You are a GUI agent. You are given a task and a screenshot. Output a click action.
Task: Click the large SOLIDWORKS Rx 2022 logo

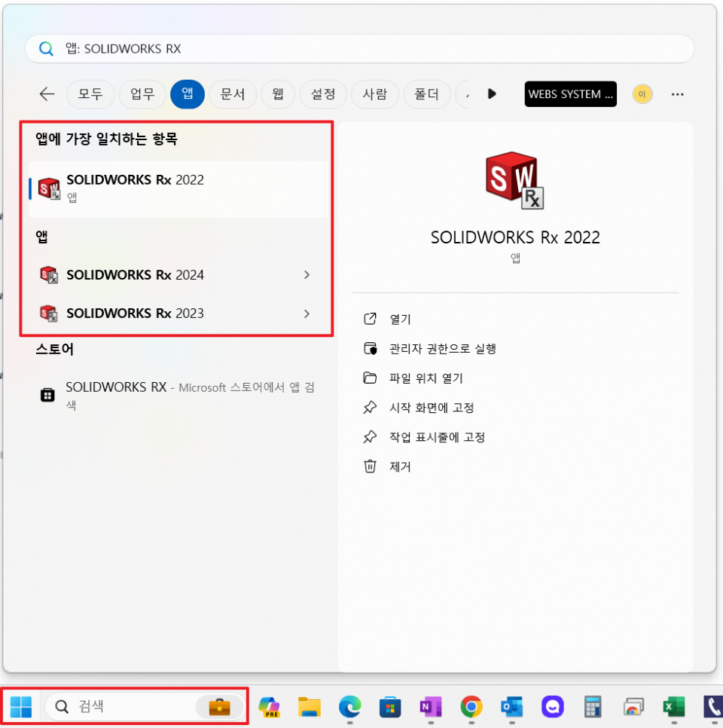(x=514, y=181)
